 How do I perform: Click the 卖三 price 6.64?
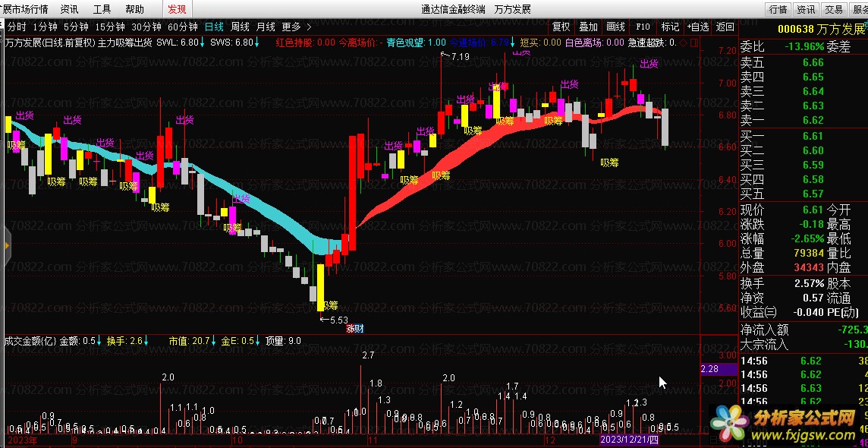(x=813, y=91)
